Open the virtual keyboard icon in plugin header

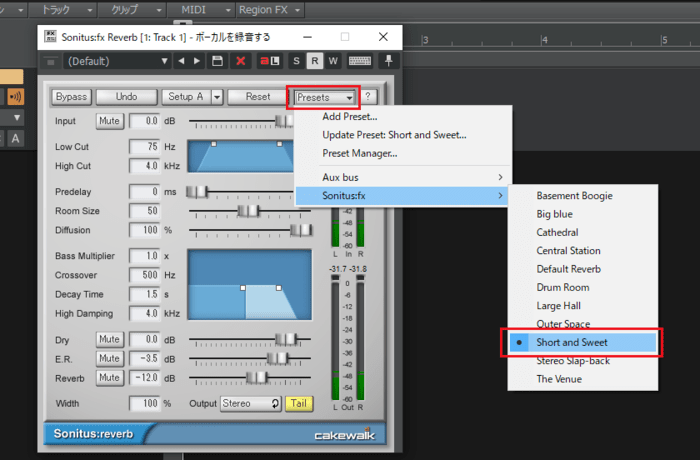pos(360,61)
